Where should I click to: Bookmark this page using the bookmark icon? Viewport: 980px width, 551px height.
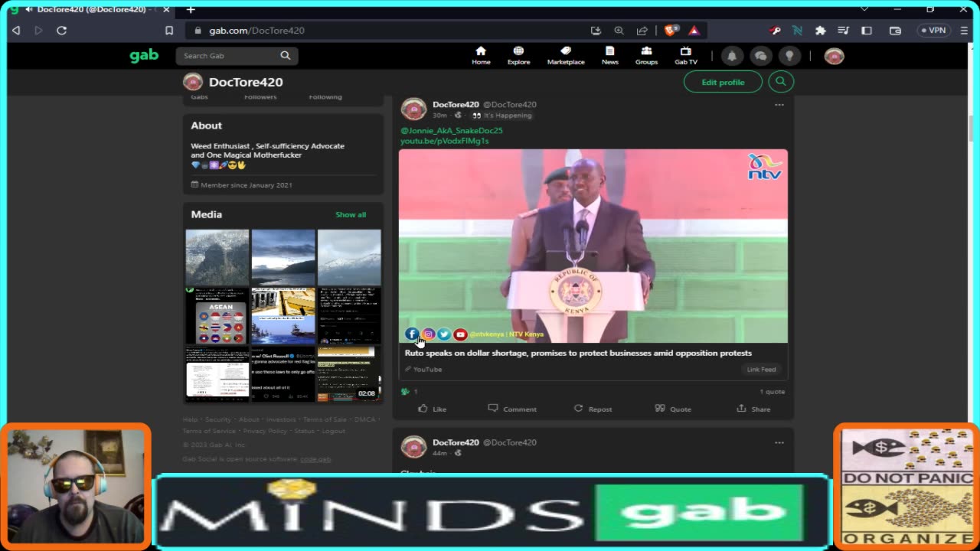click(x=169, y=31)
